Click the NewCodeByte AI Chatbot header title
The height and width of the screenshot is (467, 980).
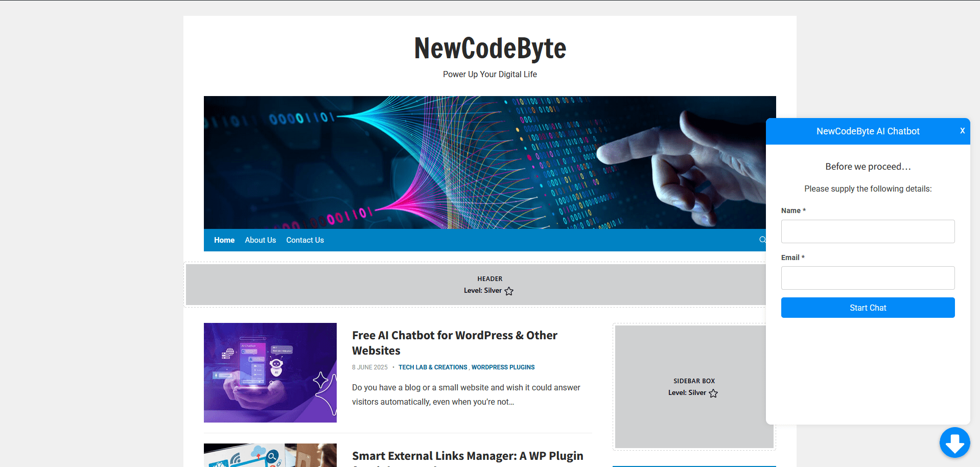point(868,131)
